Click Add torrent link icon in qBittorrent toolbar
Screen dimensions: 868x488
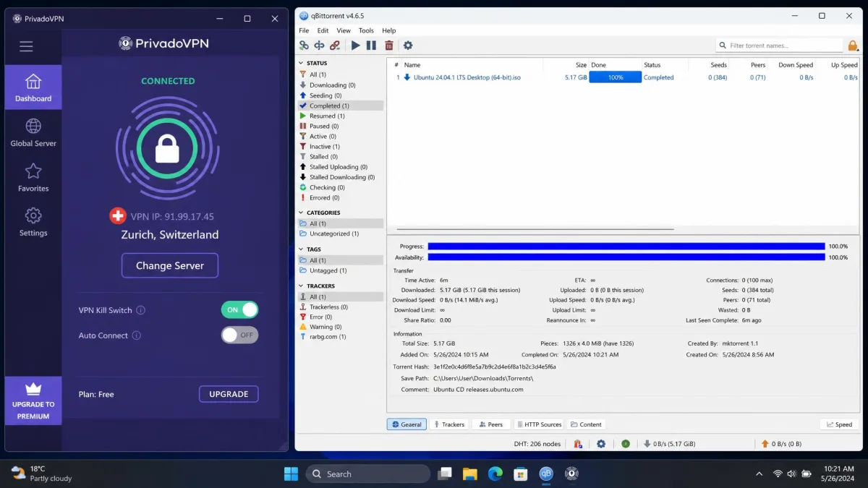point(304,45)
